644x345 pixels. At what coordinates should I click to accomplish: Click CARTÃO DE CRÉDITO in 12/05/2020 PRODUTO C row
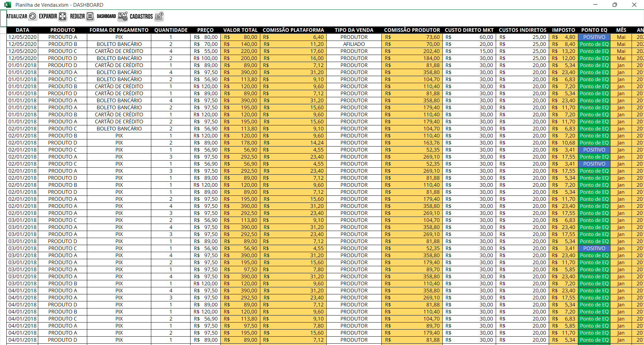click(x=119, y=51)
